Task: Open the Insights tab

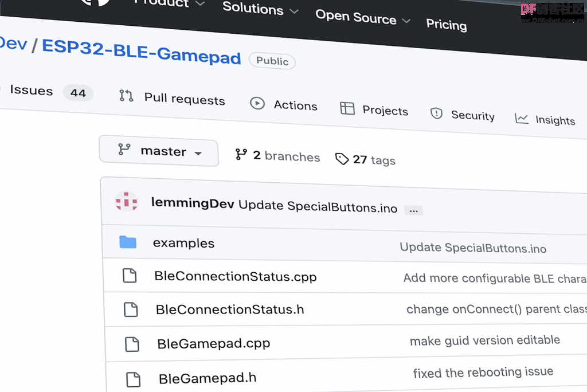Action: [555, 120]
